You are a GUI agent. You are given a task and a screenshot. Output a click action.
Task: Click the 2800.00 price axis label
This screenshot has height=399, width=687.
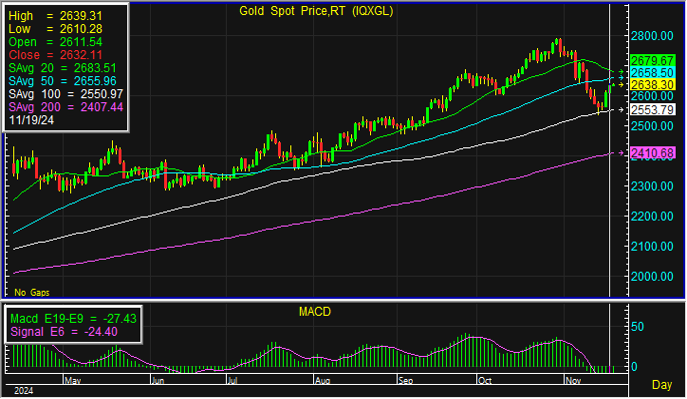coord(652,36)
